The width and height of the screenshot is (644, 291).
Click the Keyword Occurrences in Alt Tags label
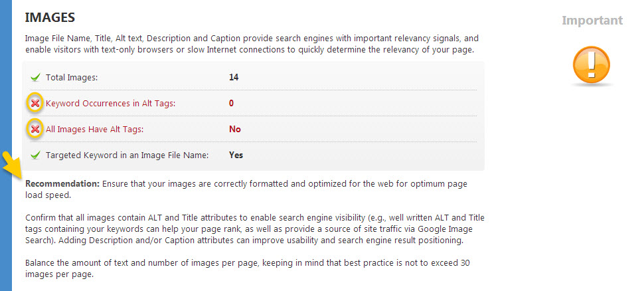tap(110, 103)
